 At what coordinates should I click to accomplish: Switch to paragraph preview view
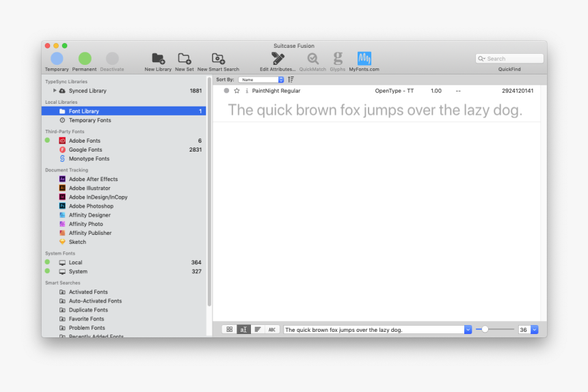pos(258,329)
